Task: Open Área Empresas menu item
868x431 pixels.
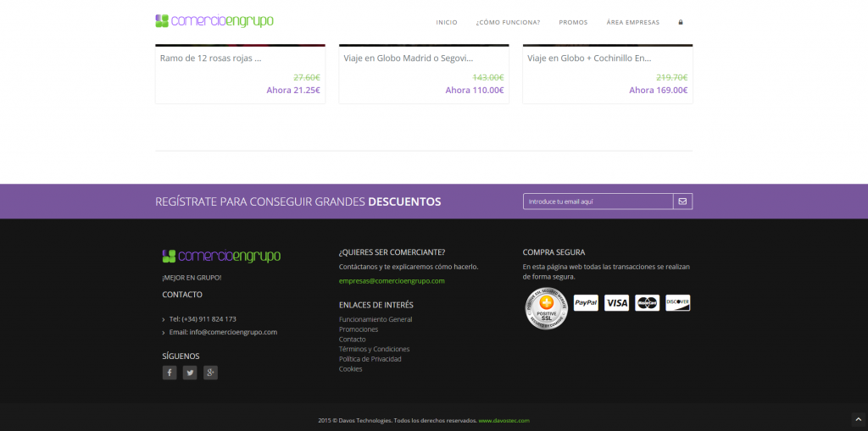Action: point(632,22)
